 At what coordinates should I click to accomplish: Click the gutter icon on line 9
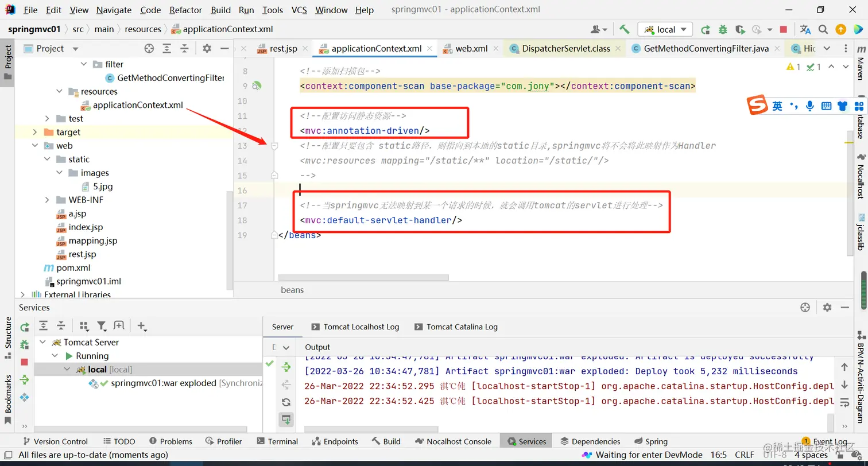257,86
